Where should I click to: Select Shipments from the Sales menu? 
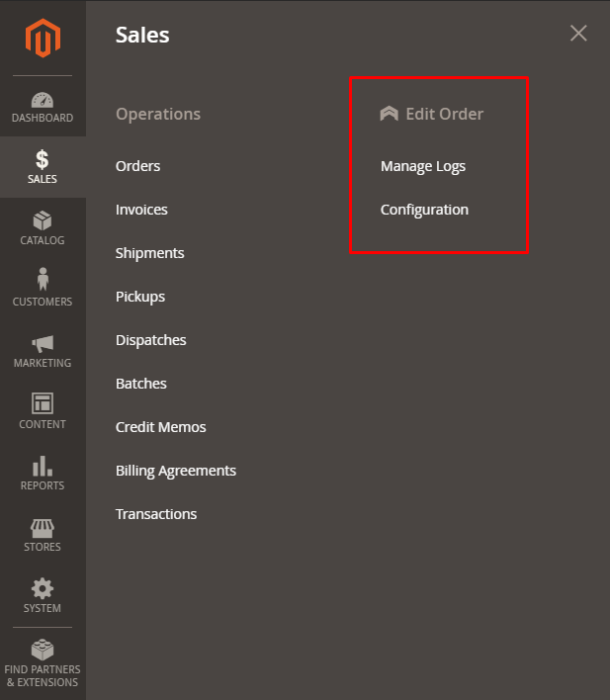(149, 253)
